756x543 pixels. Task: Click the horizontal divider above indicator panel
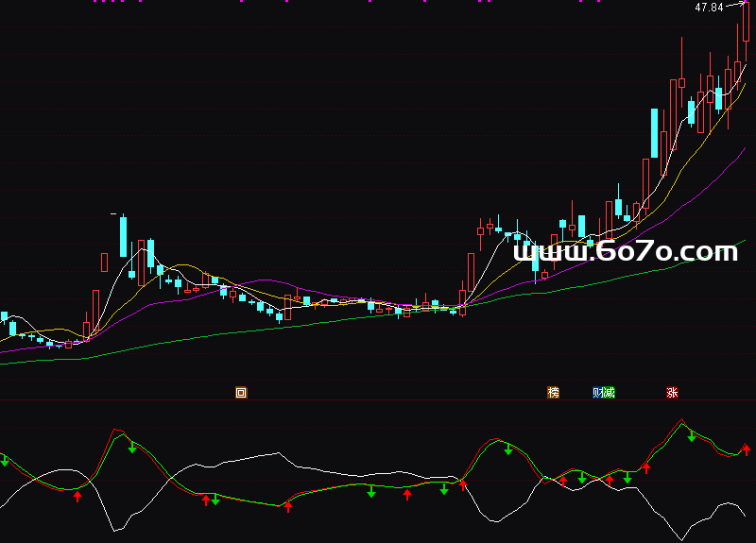(378, 400)
